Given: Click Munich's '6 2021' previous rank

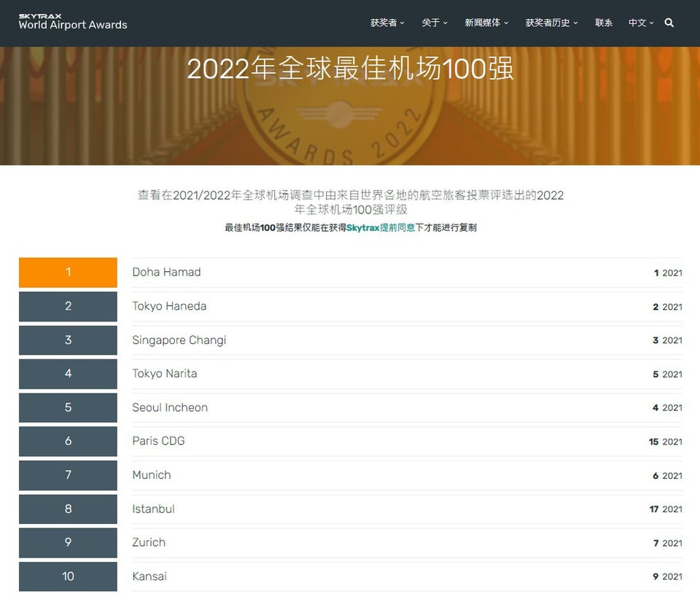Looking at the screenshot, I should [x=667, y=476].
